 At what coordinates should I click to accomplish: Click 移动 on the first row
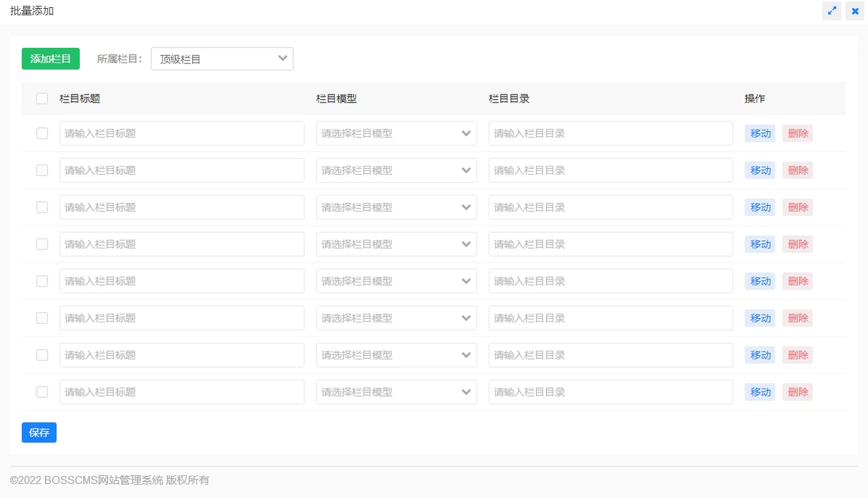[759, 133]
